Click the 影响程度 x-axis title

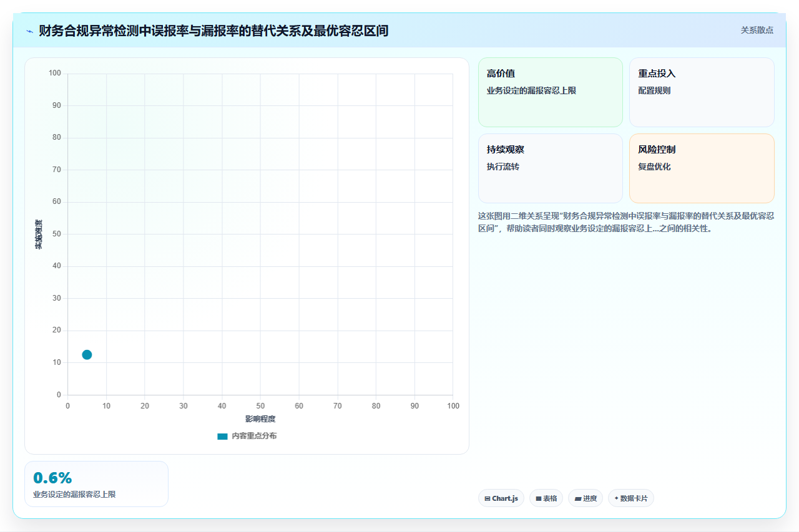coord(260,419)
